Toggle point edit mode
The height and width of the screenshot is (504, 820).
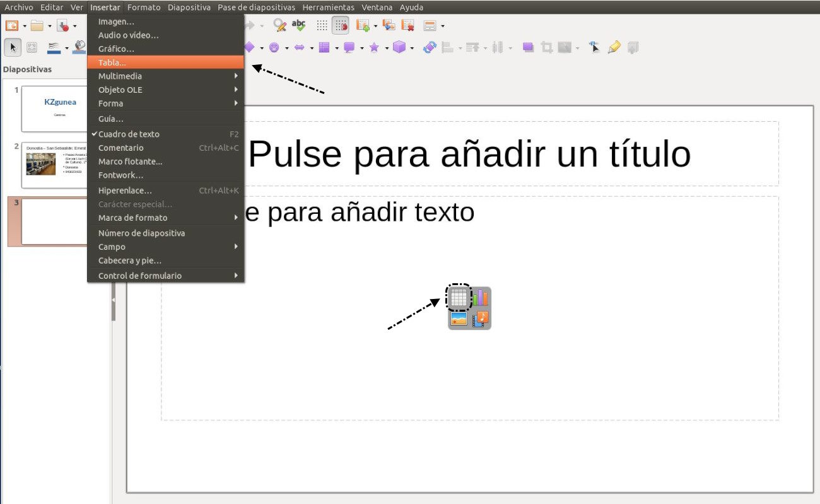[x=595, y=47]
